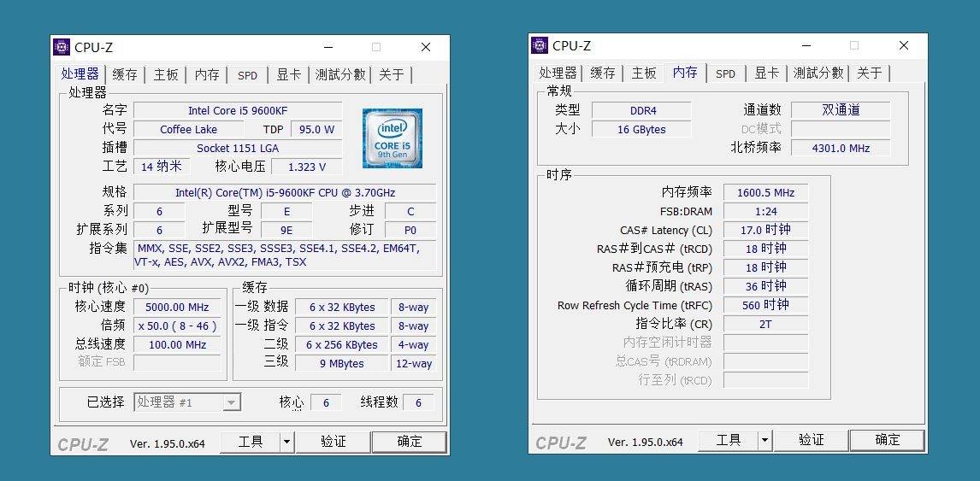The height and width of the screenshot is (481, 980).
Task: Open 主板 tab in left CPU-Z window
Action: pyautogui.click(x=166, y=75)
